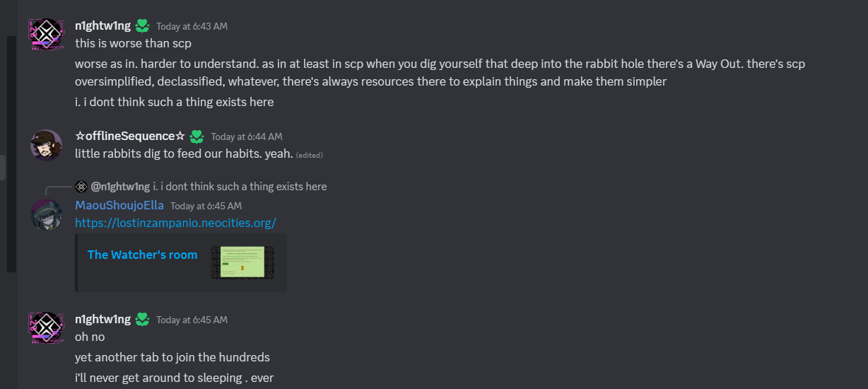Click the 6:44 AM message timestamp

point(246,137)
